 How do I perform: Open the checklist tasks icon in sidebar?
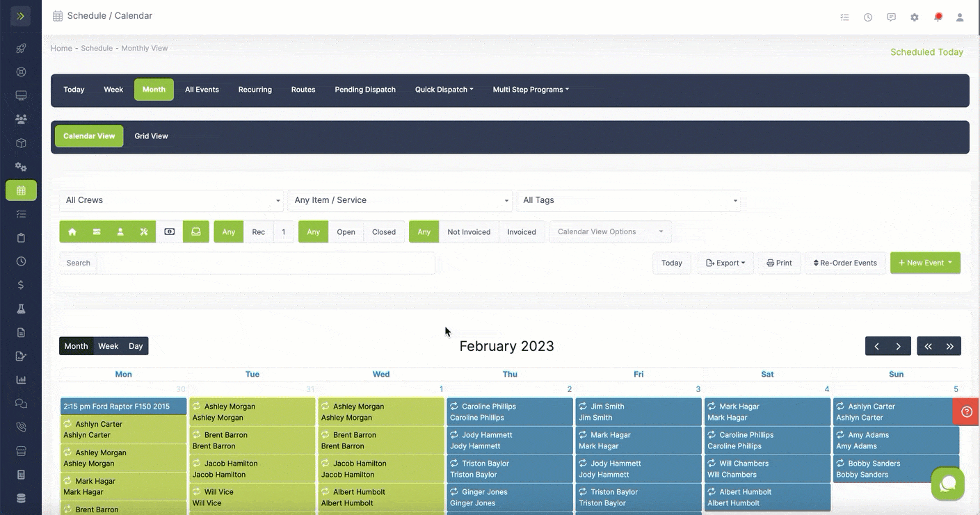click(21, 214)
